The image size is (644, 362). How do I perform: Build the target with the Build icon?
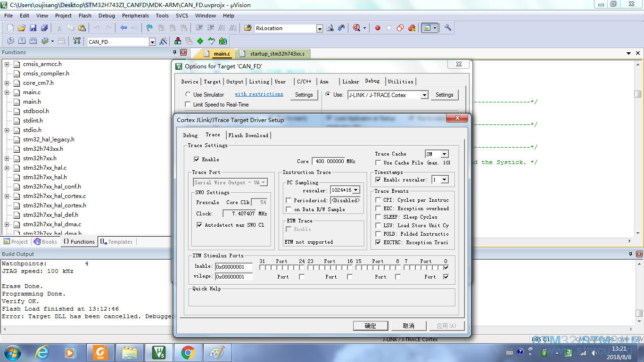click(x=22, y=41)
